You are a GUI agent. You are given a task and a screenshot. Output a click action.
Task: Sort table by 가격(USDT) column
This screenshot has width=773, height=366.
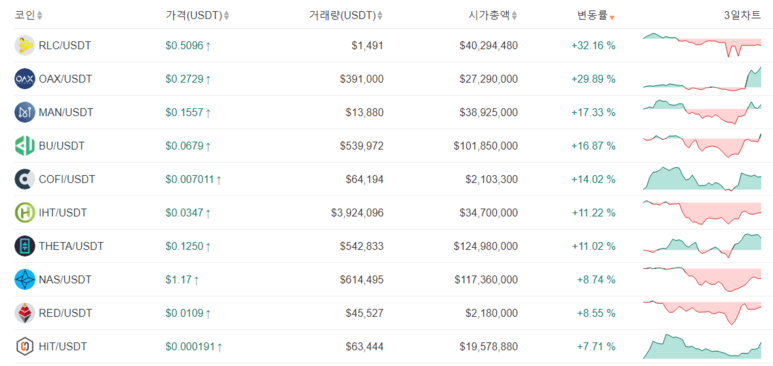tap(198, 16)
